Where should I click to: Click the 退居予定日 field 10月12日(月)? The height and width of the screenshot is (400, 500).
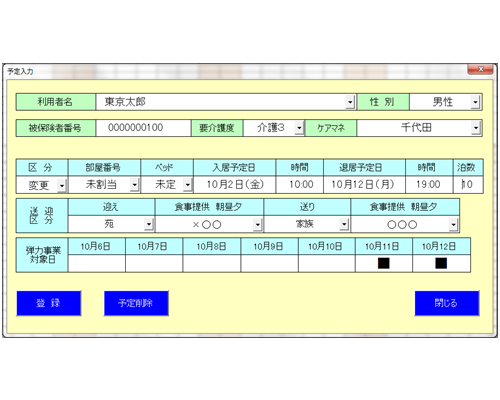click(364, 185)
